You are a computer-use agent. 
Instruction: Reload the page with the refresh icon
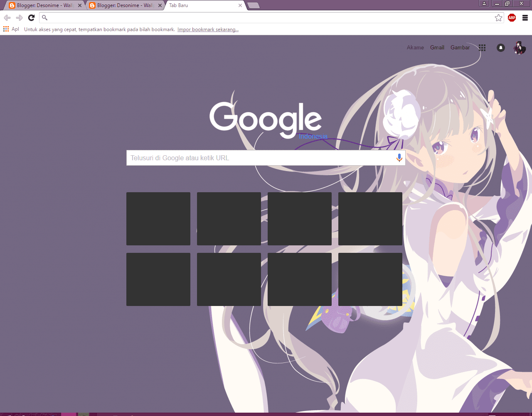31,17
